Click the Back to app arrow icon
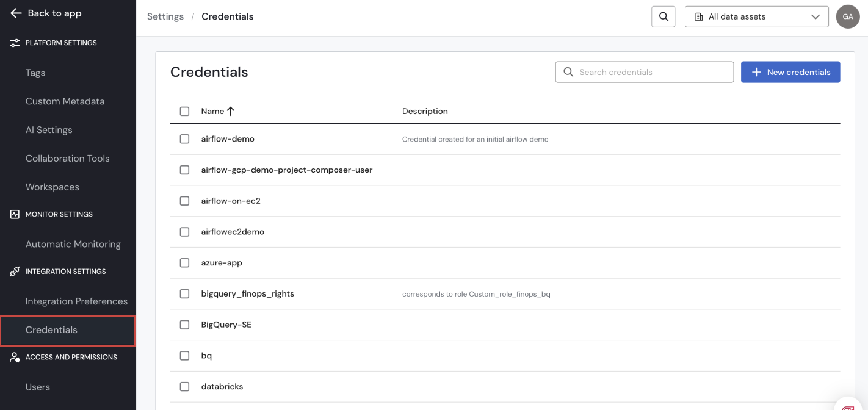The image size is (868, 410). point(16,13)
